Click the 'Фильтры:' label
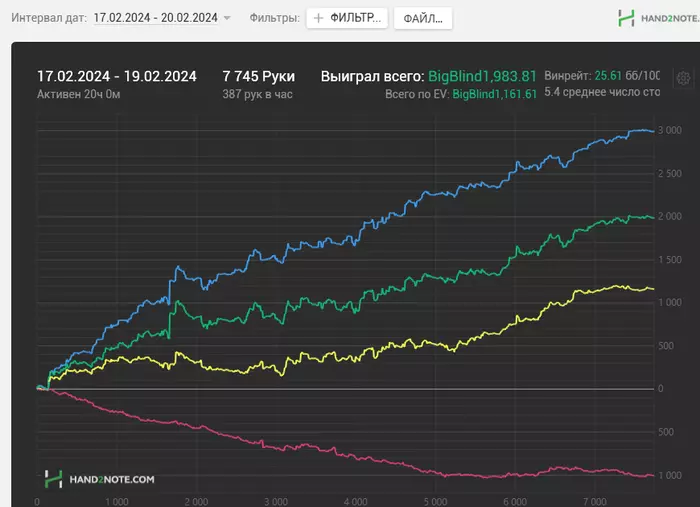700x507 pixels. (275, 18)
